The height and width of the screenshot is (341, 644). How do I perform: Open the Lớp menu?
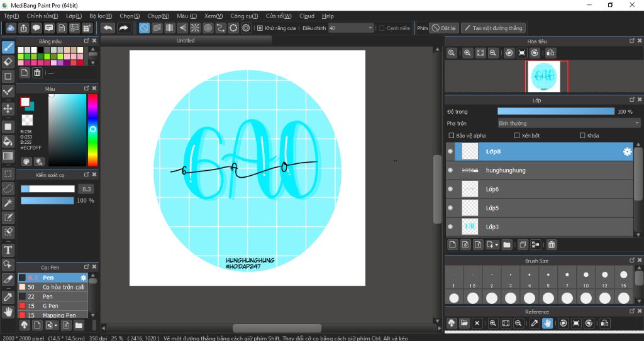74,16
